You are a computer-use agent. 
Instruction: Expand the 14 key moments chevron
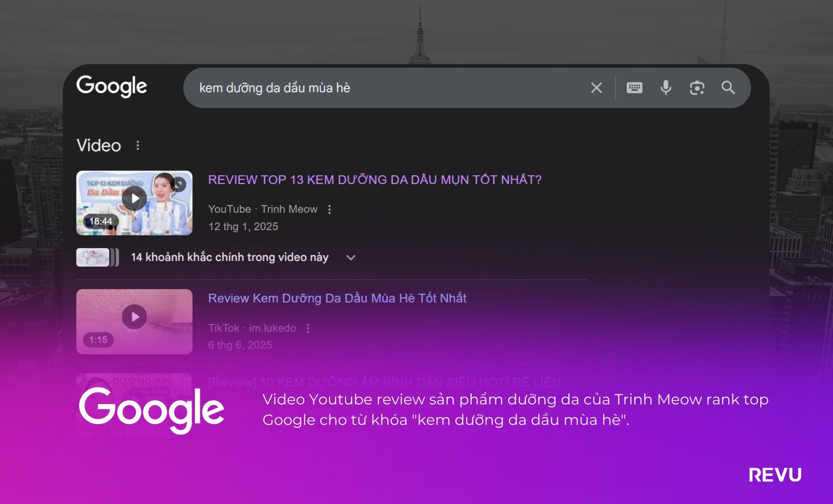[351, 258]
